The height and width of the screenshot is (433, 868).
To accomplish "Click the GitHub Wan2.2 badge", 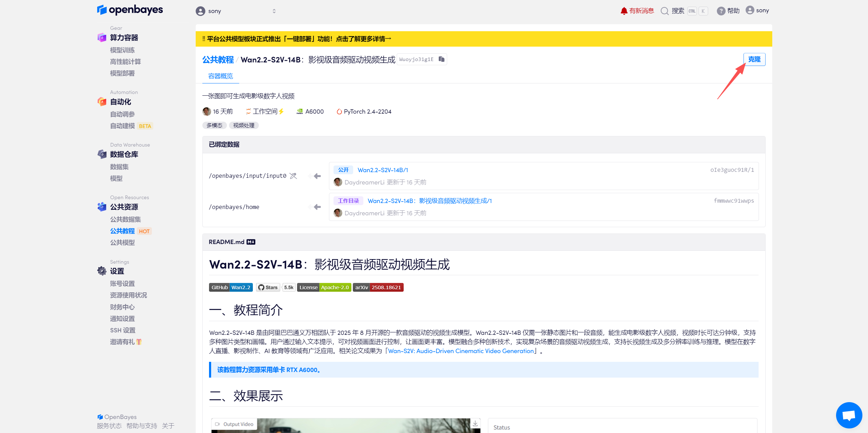I will coord(231,287).
